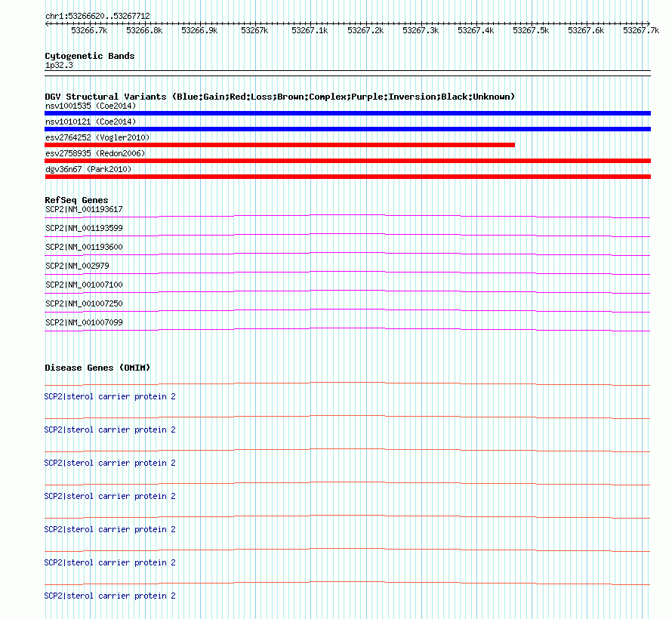The image size is (672, 619).
Task: Click the 53267.1k ruler tick label
Action: point(310,30)
